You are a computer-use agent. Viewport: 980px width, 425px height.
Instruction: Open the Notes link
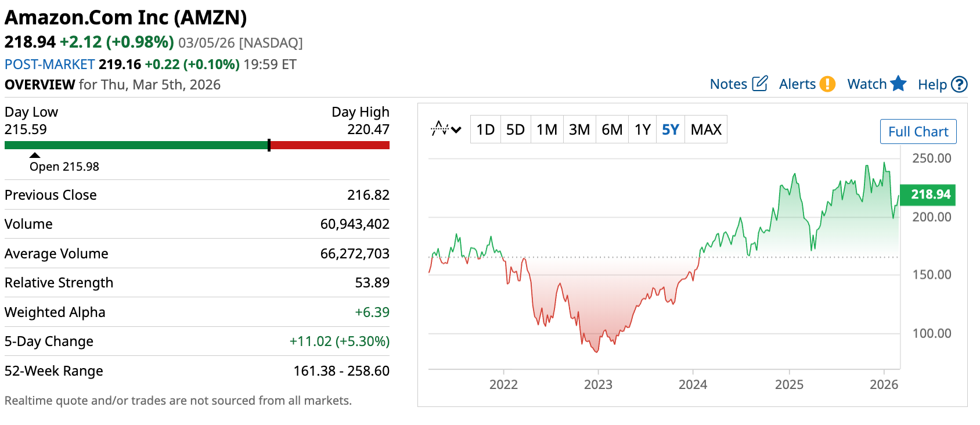click(728, 84)
